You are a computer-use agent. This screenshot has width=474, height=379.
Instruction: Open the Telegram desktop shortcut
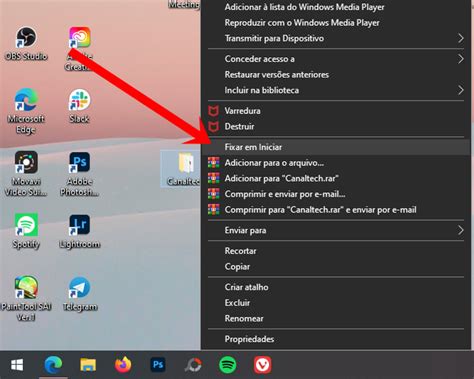[80, 294]
